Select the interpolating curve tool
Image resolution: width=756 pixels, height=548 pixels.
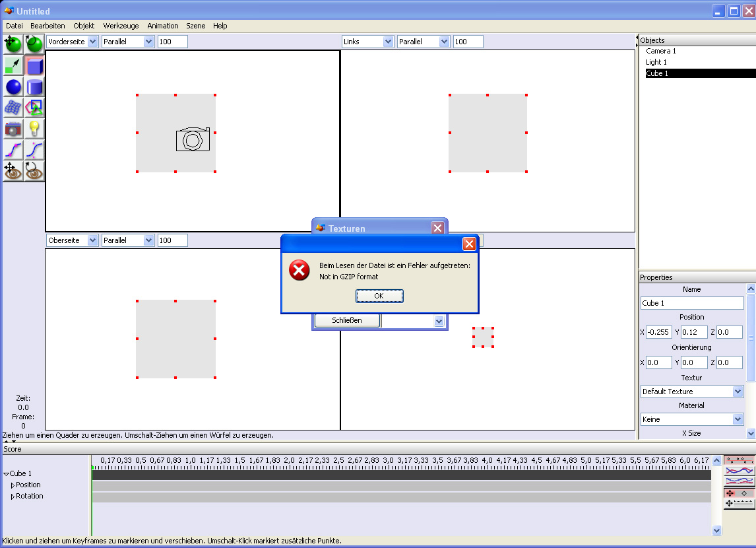click(x=13, y=150)
